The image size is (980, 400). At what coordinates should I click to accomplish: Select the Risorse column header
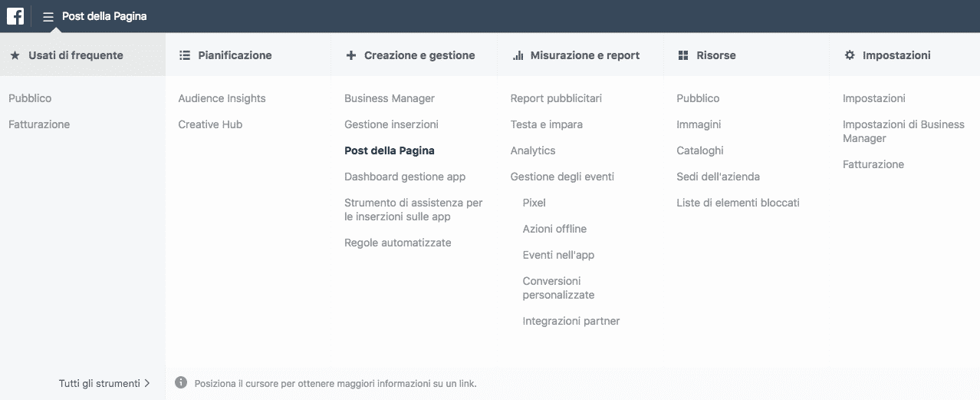click(x=747, y=55)
